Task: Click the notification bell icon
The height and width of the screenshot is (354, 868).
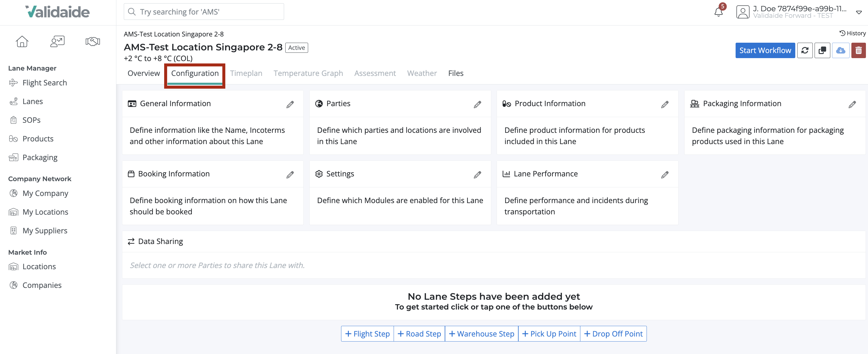Action: [718, 12]
